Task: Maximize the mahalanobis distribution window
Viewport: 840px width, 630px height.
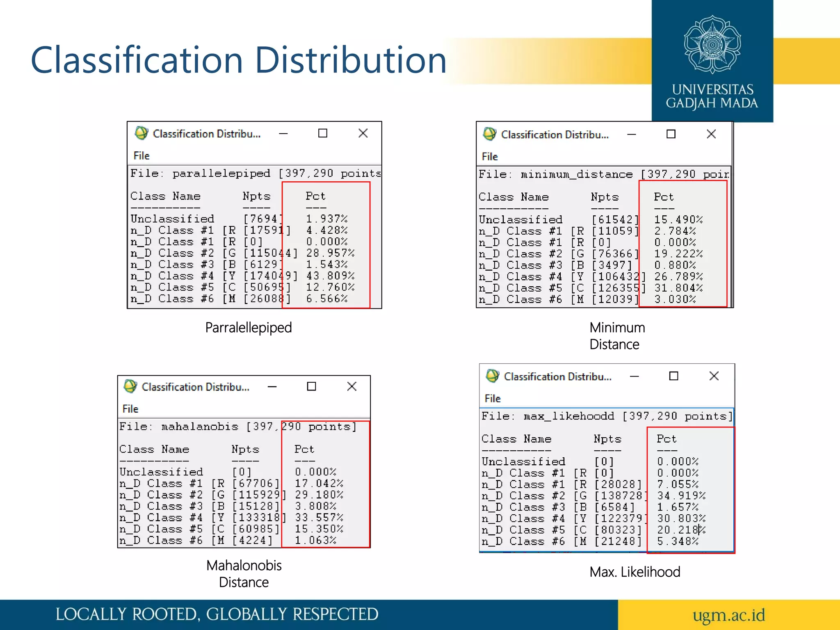Action: tap(312, 386)
